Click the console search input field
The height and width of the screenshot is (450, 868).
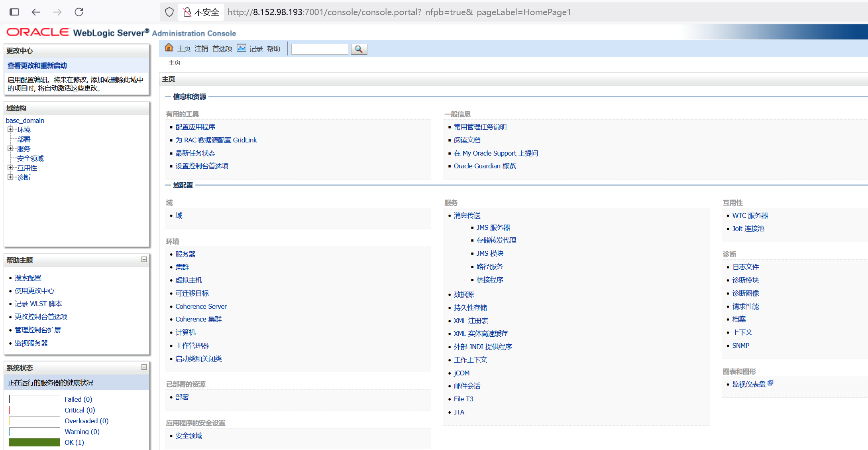[319, 49]
